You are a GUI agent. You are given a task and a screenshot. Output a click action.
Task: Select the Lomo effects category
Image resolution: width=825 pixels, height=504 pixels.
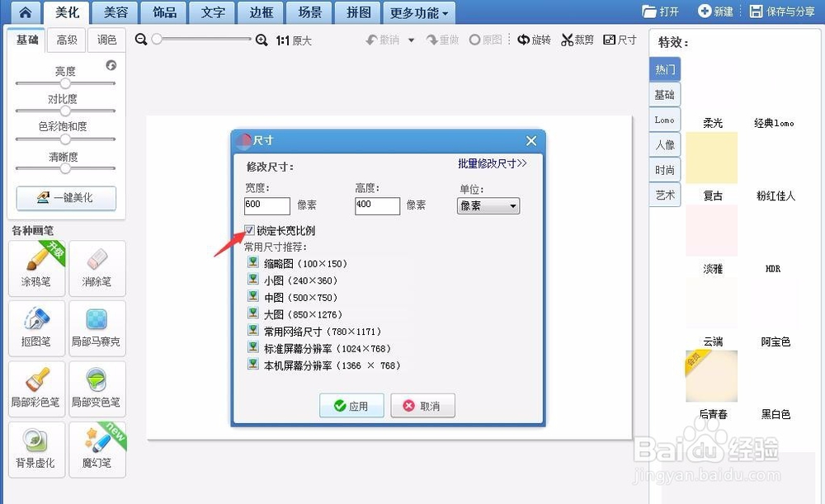pyautogui.click(x=665, y=120)
